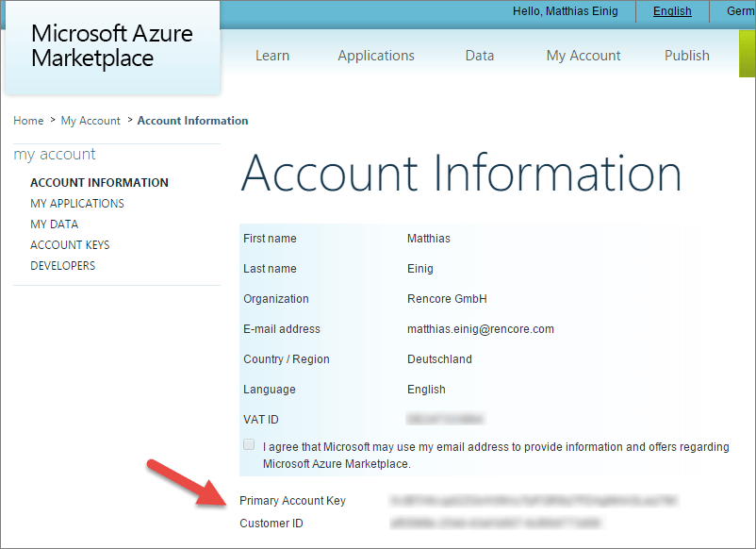Open MY DATA in sidebar

tap(55, 225)
